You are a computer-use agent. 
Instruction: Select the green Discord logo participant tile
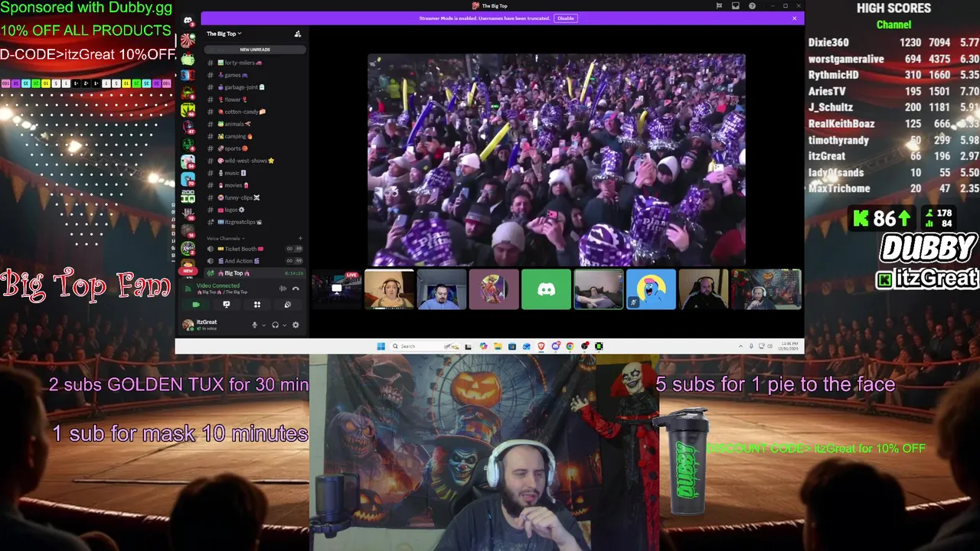[x=546, y=289]
